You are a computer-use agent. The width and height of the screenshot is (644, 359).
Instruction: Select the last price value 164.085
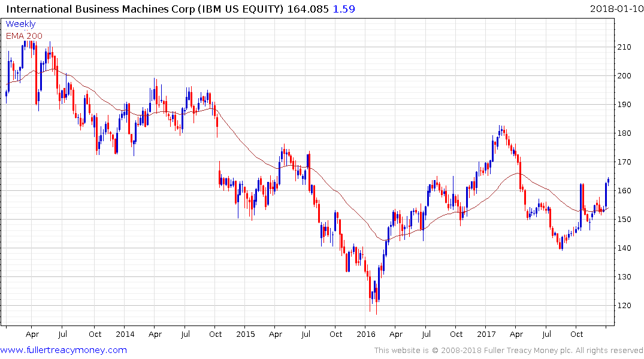(x=308, y=9)
